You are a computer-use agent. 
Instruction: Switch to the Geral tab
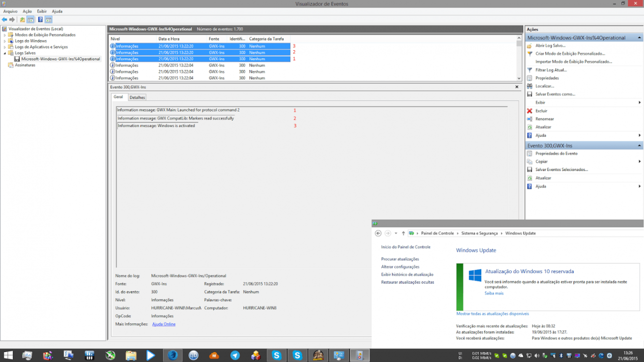118,97
